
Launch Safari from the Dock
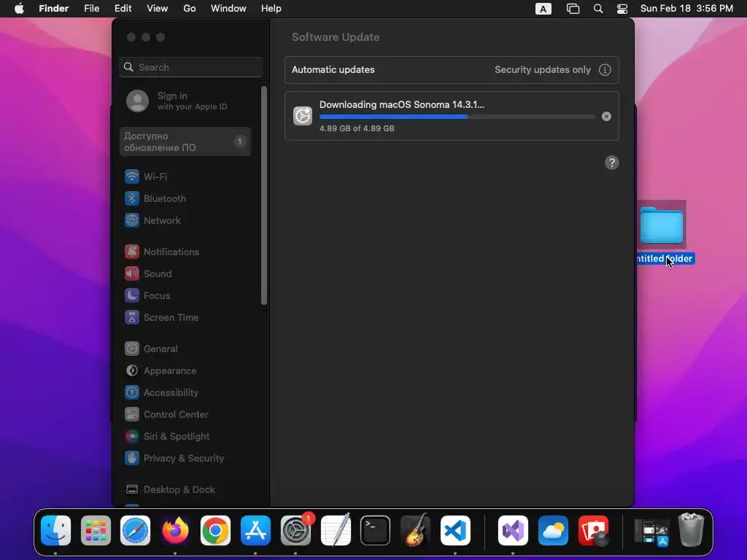pyautogui.click(x=135, y=530)
